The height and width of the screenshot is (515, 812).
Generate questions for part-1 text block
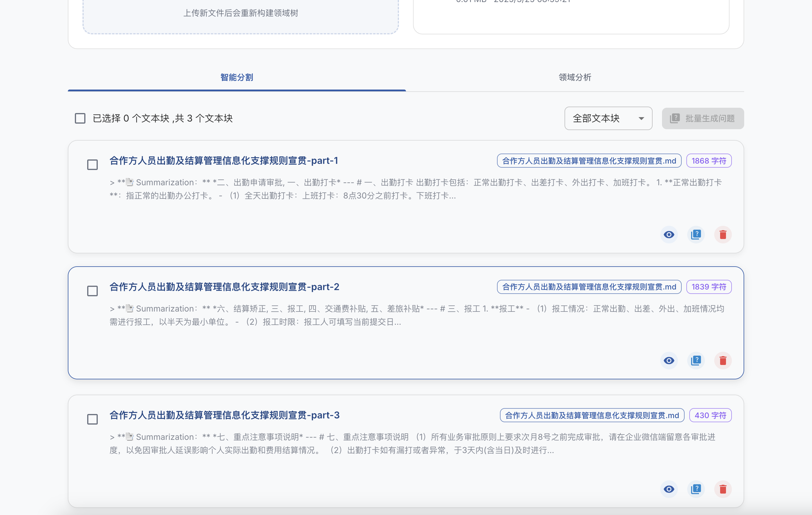click(x=696, y=234)
